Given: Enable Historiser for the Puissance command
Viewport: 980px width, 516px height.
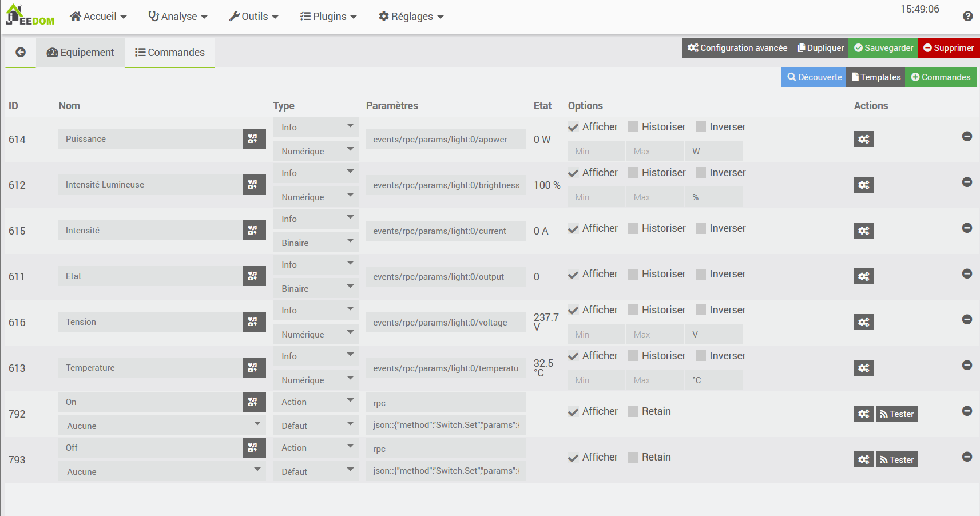Looking at the screenshot, I should tap(633, 127).
